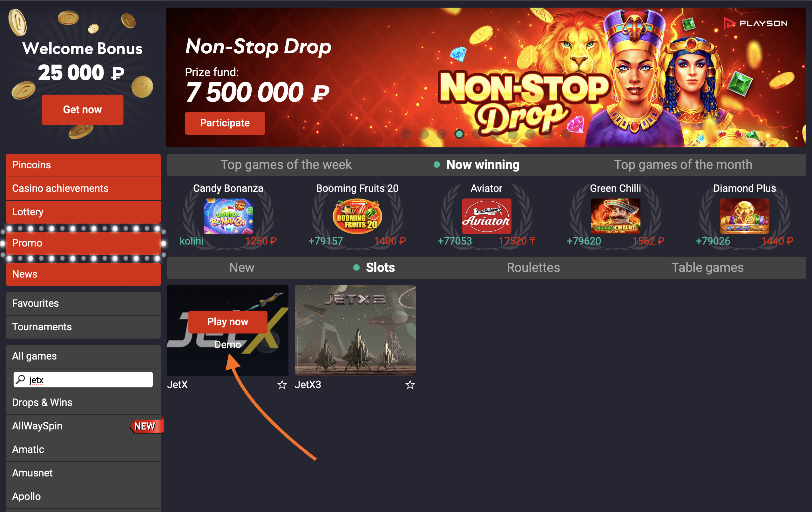Go to the last banner carousel dot
This screenshot has width=812, height=512.
tap(566, 134)
